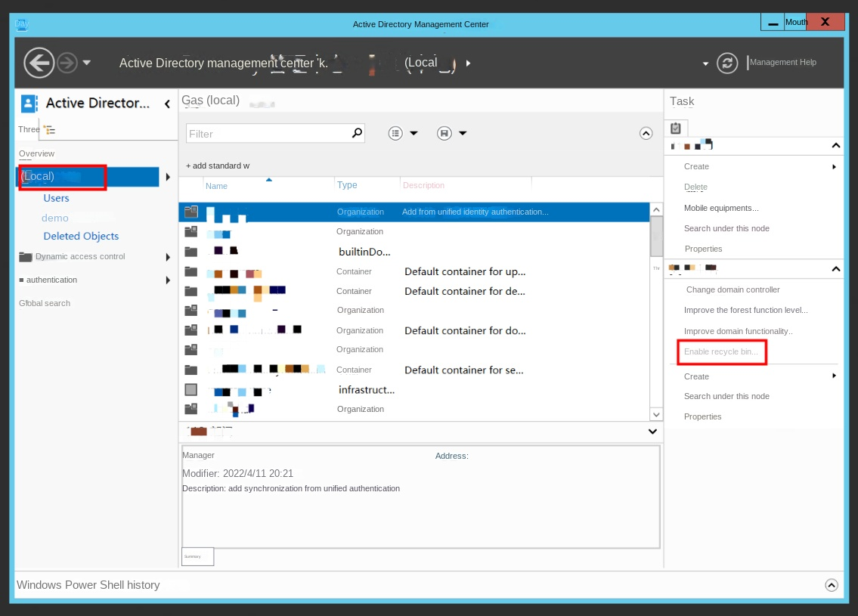Expand Windows Power Shell history
The image size is (858, 616).
[832, 585]
